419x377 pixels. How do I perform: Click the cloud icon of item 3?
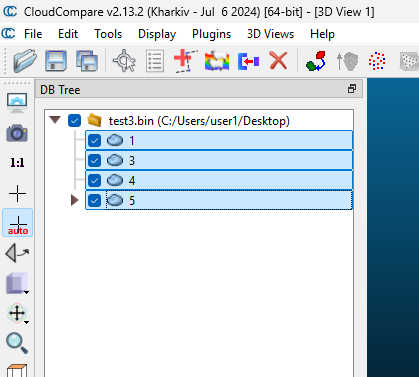115,160
